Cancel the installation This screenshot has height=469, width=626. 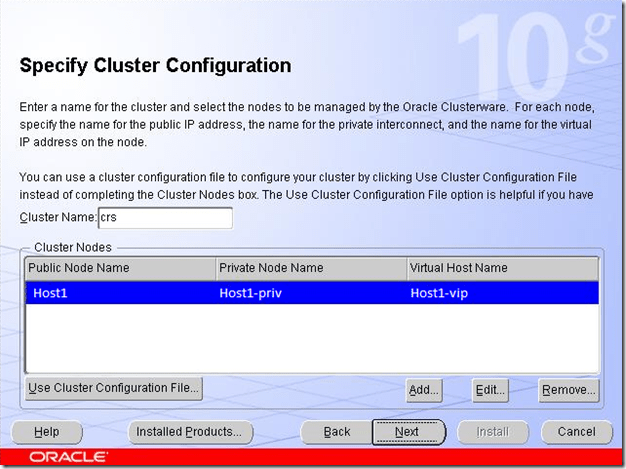576,432
